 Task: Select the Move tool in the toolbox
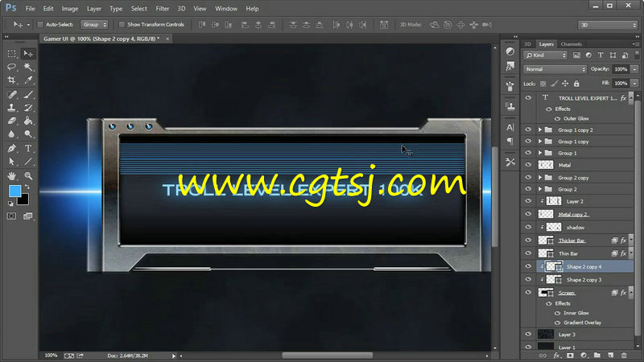click(28, 54)
